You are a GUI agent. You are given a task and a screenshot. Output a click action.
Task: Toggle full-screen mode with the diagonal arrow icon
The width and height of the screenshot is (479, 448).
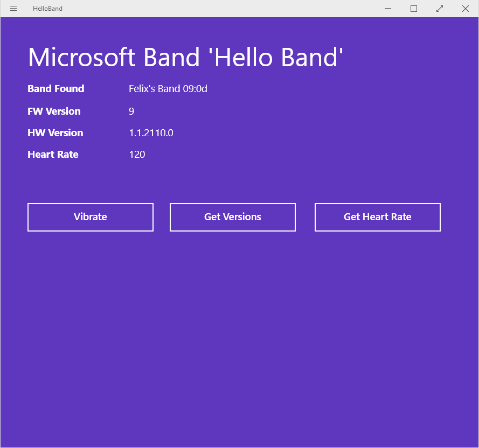(x=440, y=9)
